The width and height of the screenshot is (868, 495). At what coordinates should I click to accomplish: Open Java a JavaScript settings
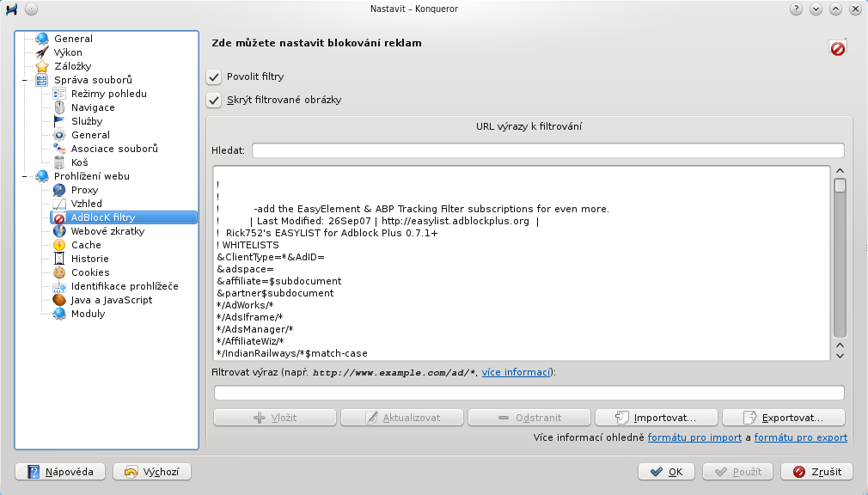(x=111, y=300)
